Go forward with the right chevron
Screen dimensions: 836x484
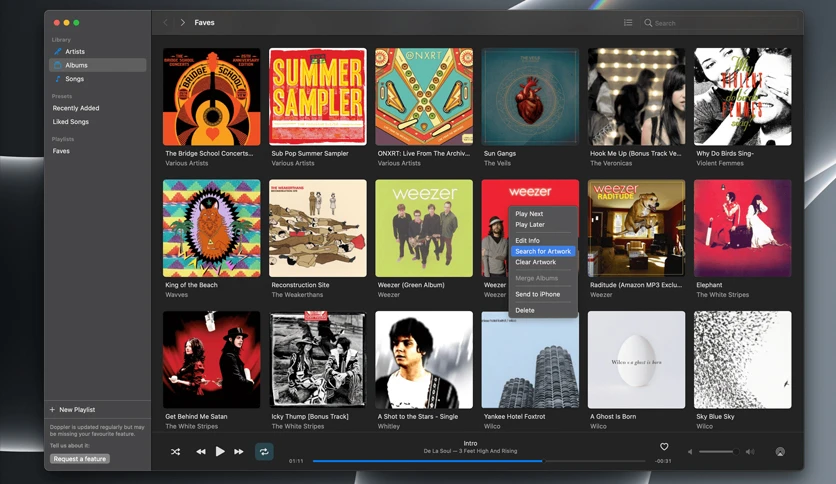point(182,22)
